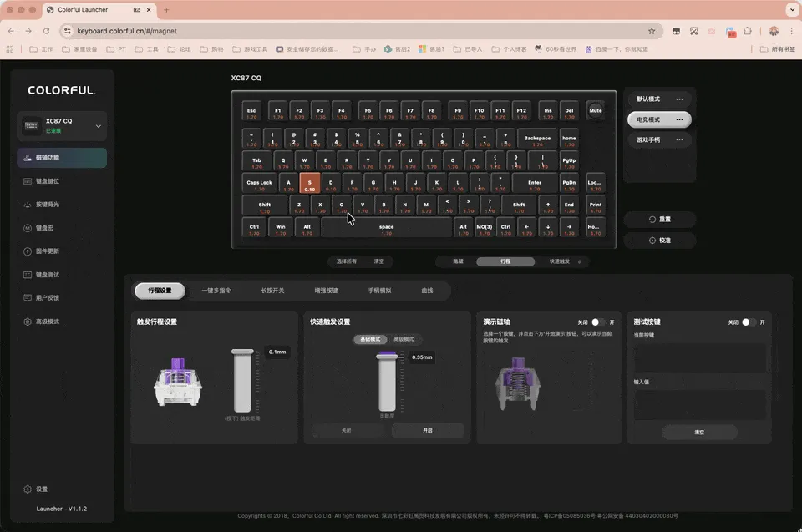
Task: Turn off rapid trigger with 关闭
Action: tap(347, 430)
